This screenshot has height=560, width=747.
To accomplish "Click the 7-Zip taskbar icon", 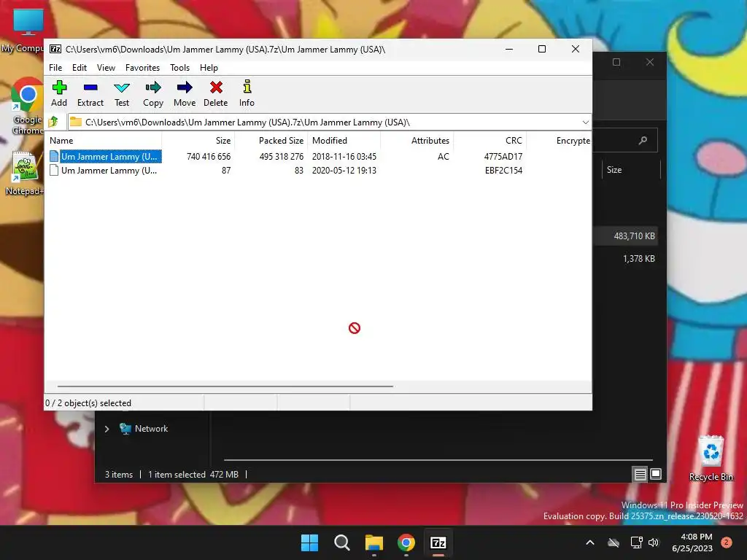I will 438,542.
